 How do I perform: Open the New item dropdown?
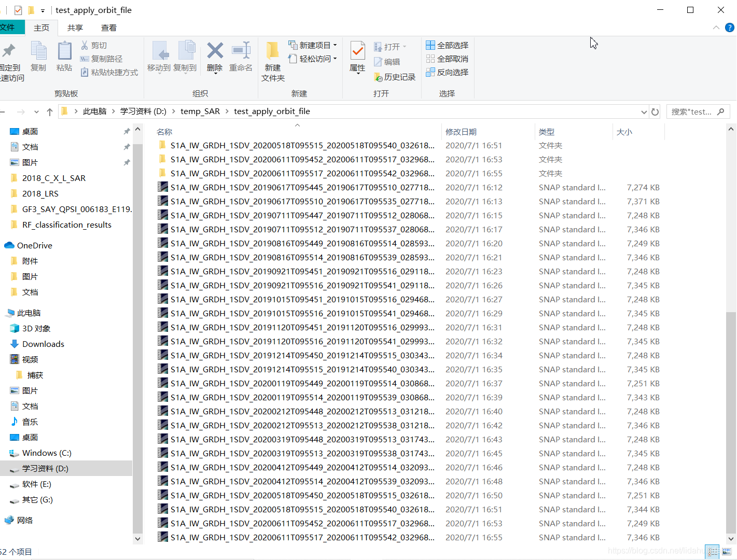(312, 45)
